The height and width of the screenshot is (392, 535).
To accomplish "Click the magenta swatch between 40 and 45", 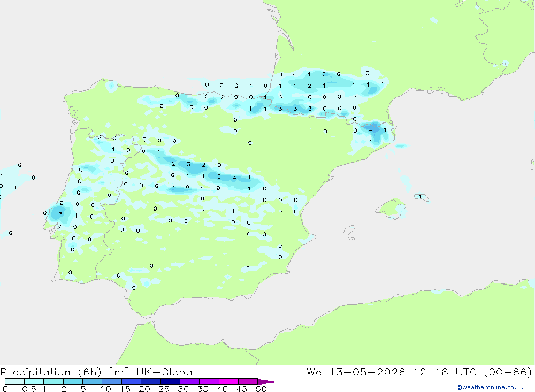I will coord(228,381).
